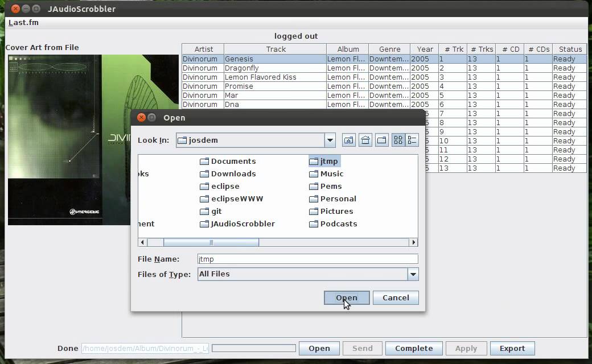Viewport: 592px width, 364px height.
Task: Click the Status column header
Action: coord(570,49)
